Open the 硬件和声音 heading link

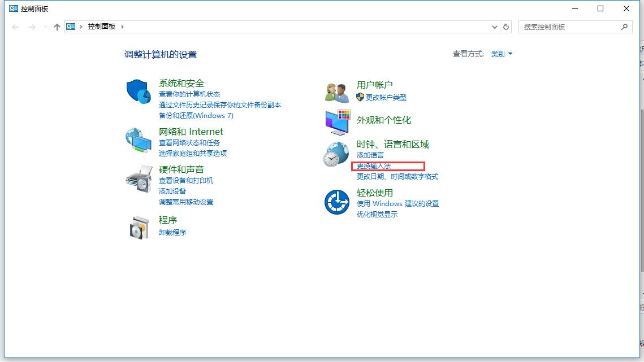(181, 169)
